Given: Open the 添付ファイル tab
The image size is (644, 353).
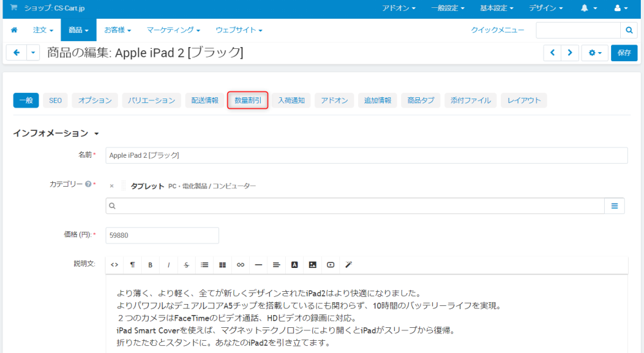Looking at the screenshot, I should pos(471,100).
